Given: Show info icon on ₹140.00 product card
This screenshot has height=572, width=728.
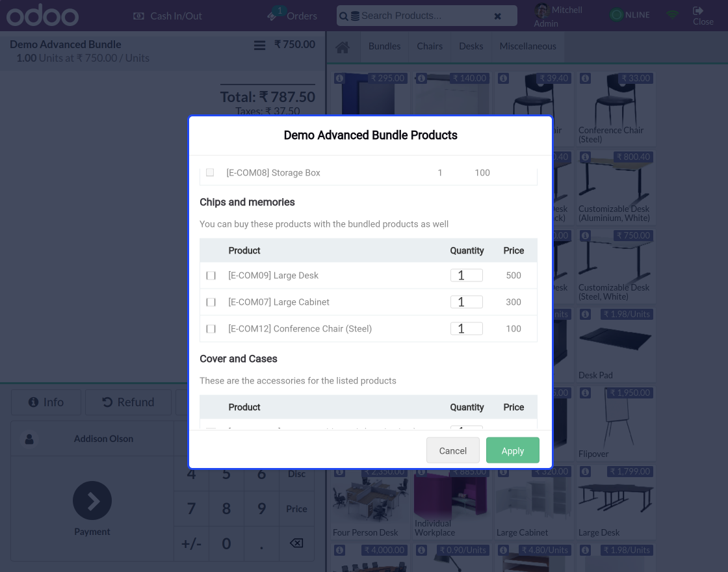Looking at the screenshot, I should coord(422,78).
